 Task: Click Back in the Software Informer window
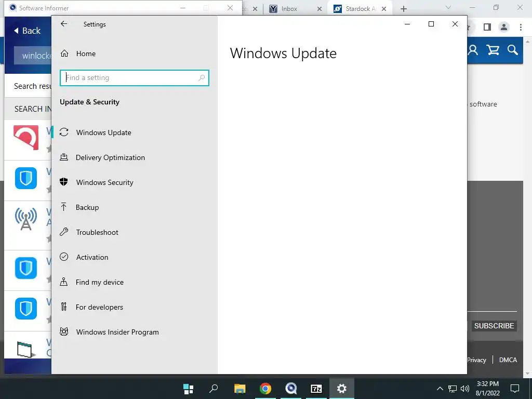pyautogui.click(x=27, y=31)
